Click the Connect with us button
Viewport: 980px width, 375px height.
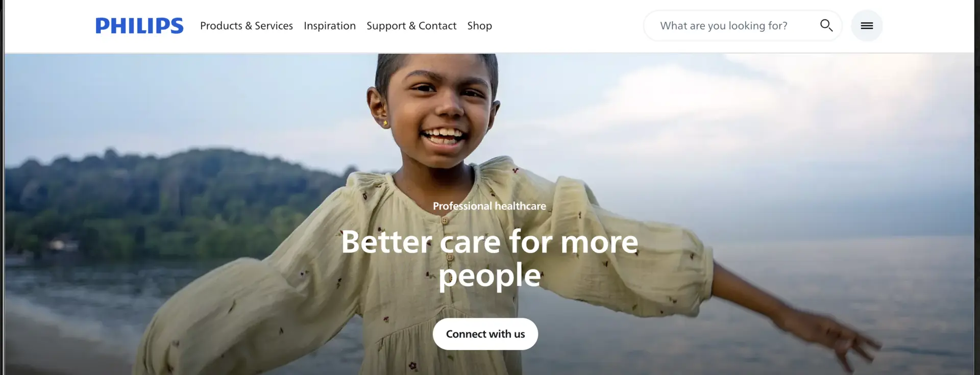coord(485,334)
